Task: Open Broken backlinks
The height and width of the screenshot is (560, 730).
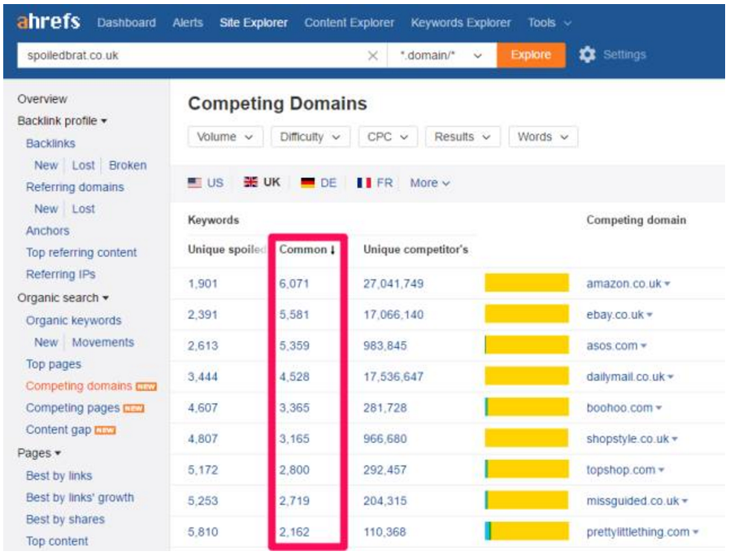Action: coord(128,165)
